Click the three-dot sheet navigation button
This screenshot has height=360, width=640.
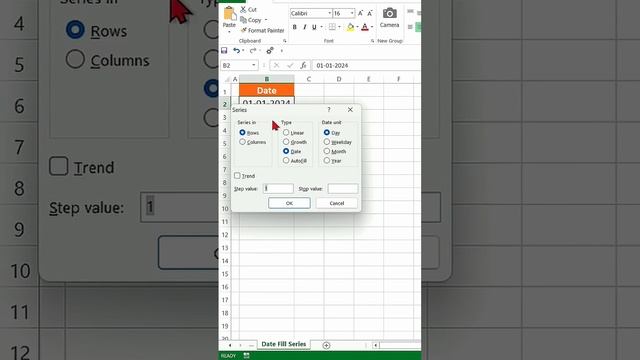pos(251,345)
